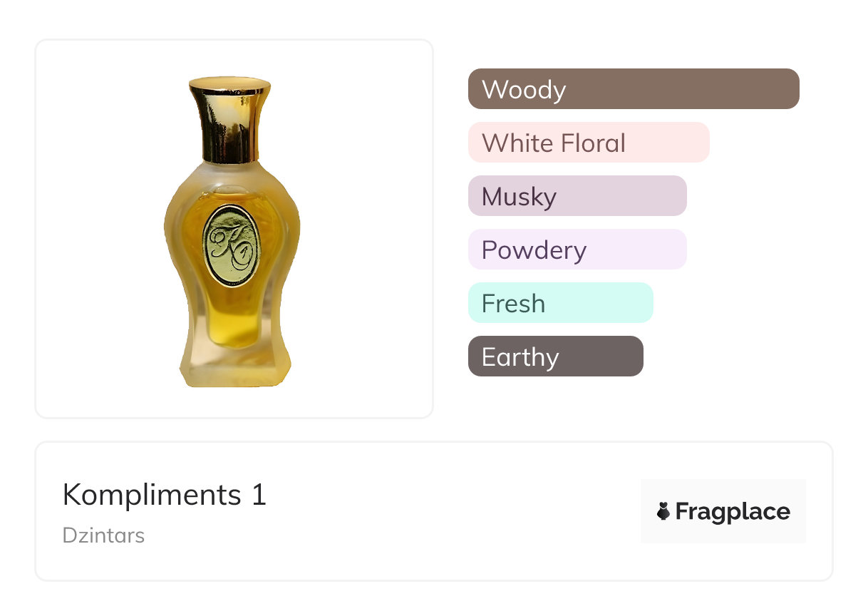Click the oval monogram emblem on the bottle

point(231,245)
